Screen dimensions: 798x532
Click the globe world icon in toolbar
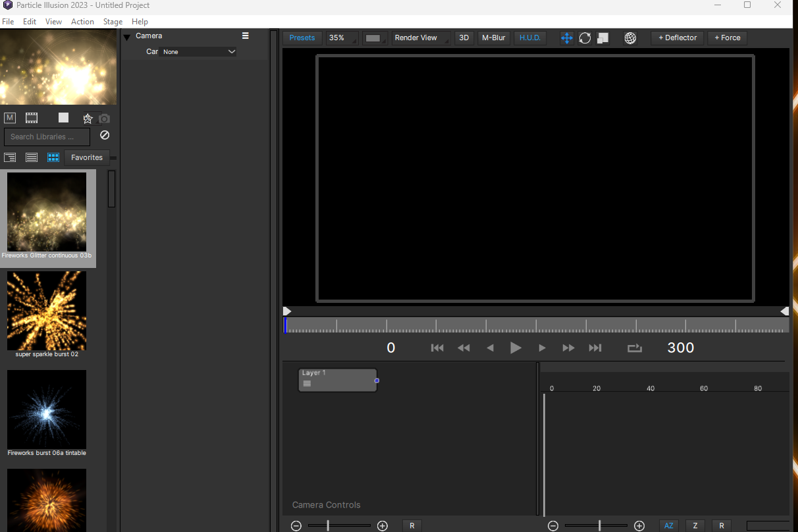click(630, 38)
